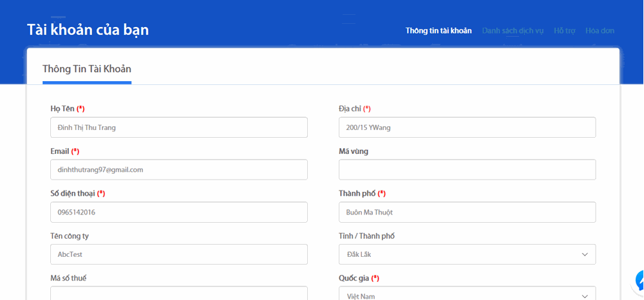The height and width of the screenshot is (300, 644).
Task: Click the Tài khoản của bạn heading
Action: (88, 30)
